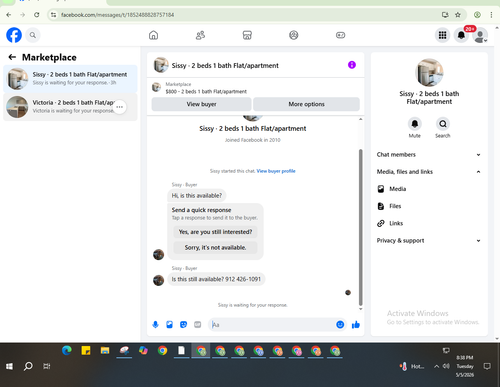Expand the Privacy & support section
Viewport: 500px width, 387px height.
[429, 241]
